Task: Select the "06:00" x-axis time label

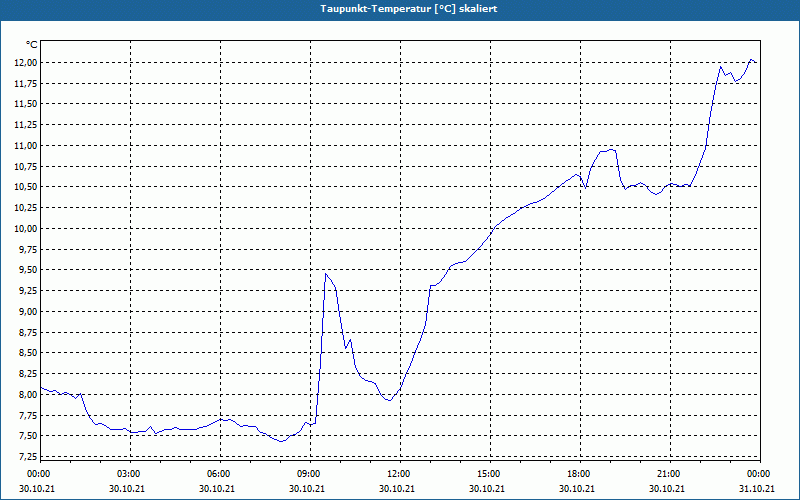Action: coord(220,474)
